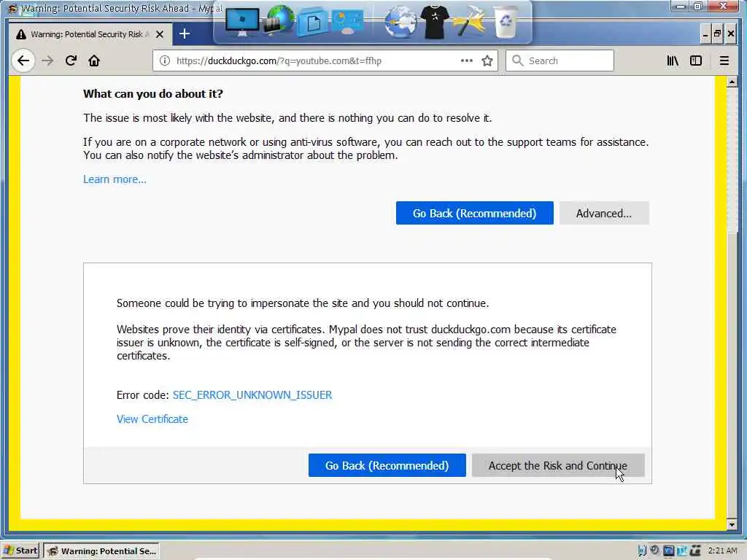Viewport: 747px width, 560px height.
Task: Reload the current page
Action: (x=71, y=61)
